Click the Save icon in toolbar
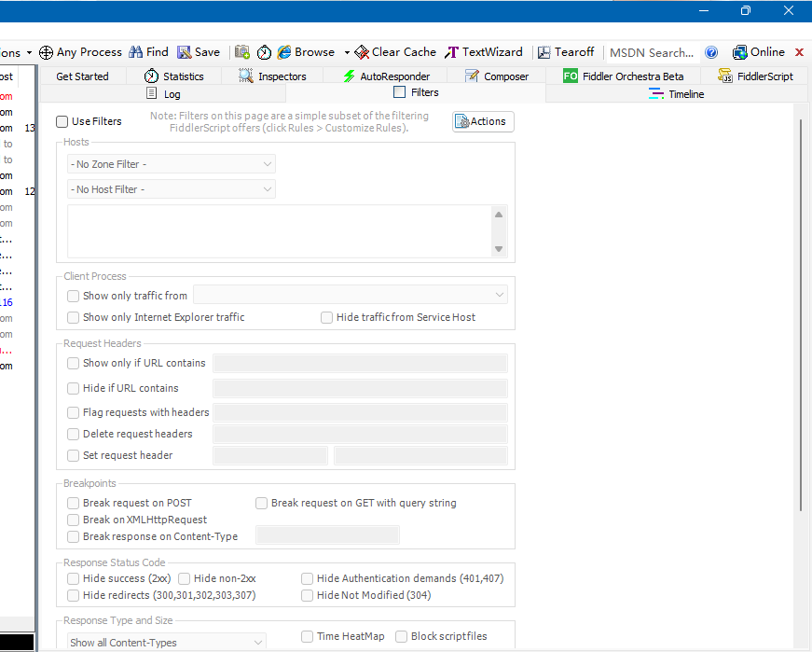This screenshot has height=652, width=812. 184,52
